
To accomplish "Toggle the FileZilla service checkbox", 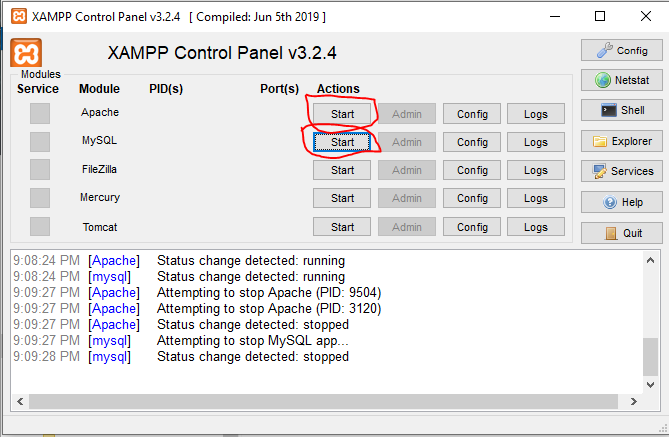I will pyautogui.click(x=40, y=169).
